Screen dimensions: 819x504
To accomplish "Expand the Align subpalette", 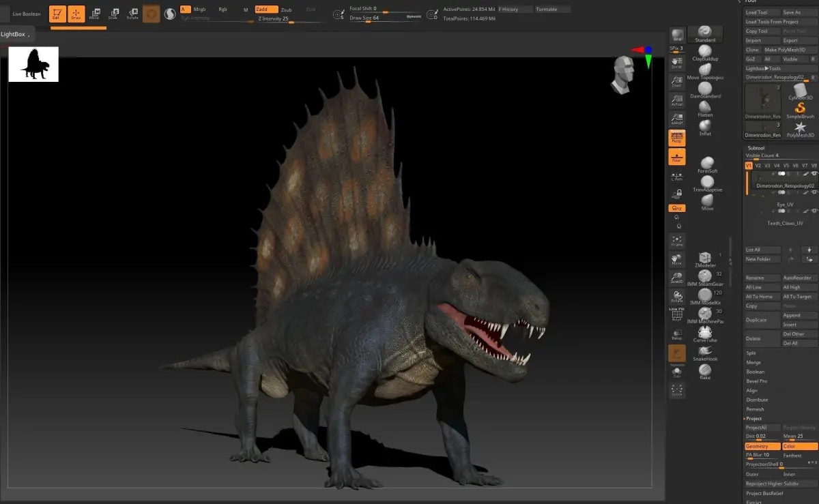I will (x=752, y=390).
